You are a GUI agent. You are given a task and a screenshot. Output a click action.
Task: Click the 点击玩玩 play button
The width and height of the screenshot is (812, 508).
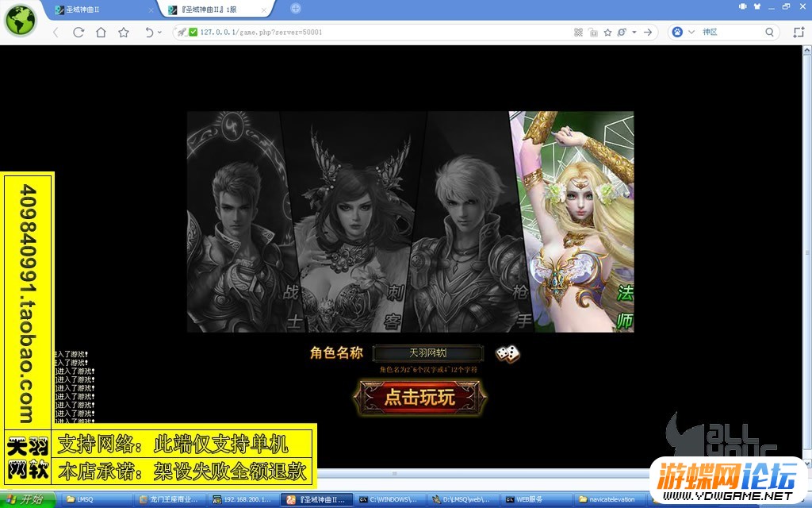pyautogui.click(x=420, y=398)
